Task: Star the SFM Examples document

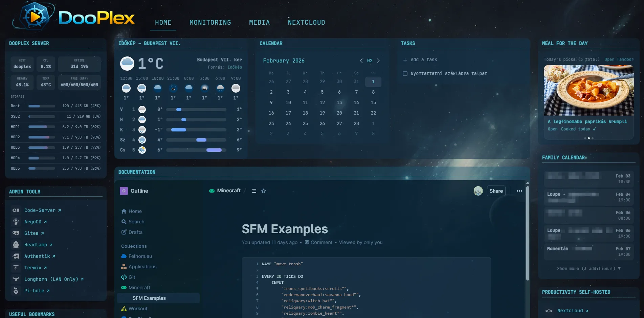Action: (x=264, y=191)
